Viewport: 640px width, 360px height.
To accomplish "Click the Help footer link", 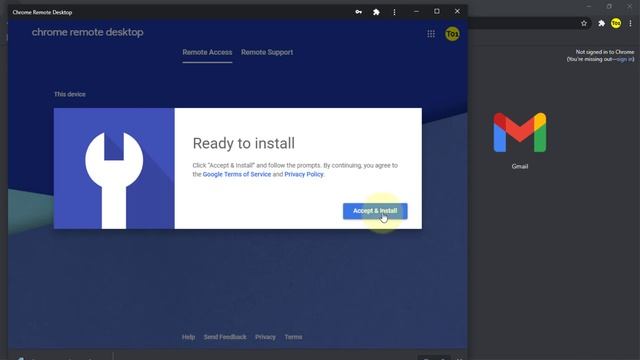I will point(188,337).
